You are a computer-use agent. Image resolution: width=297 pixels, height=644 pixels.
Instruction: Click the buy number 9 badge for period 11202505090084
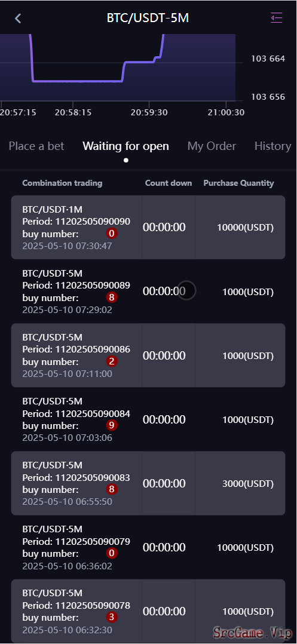coord(111,425)
